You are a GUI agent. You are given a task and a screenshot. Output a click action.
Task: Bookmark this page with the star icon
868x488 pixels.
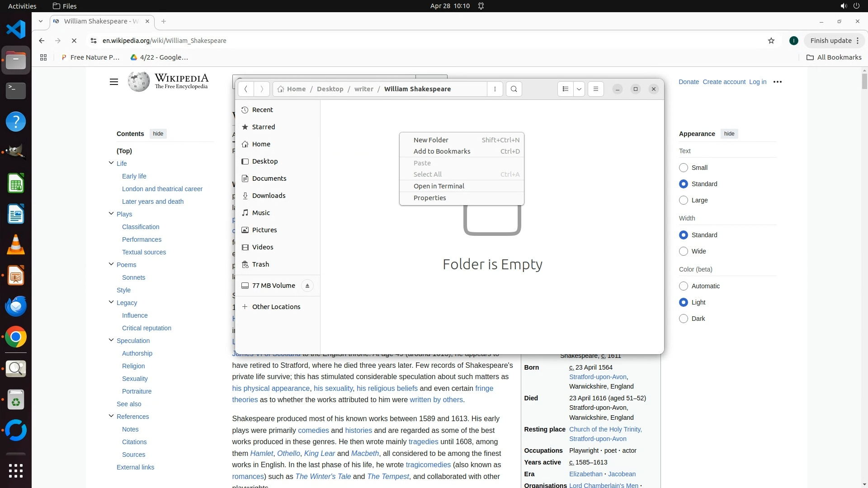click(x=771, y=41)
